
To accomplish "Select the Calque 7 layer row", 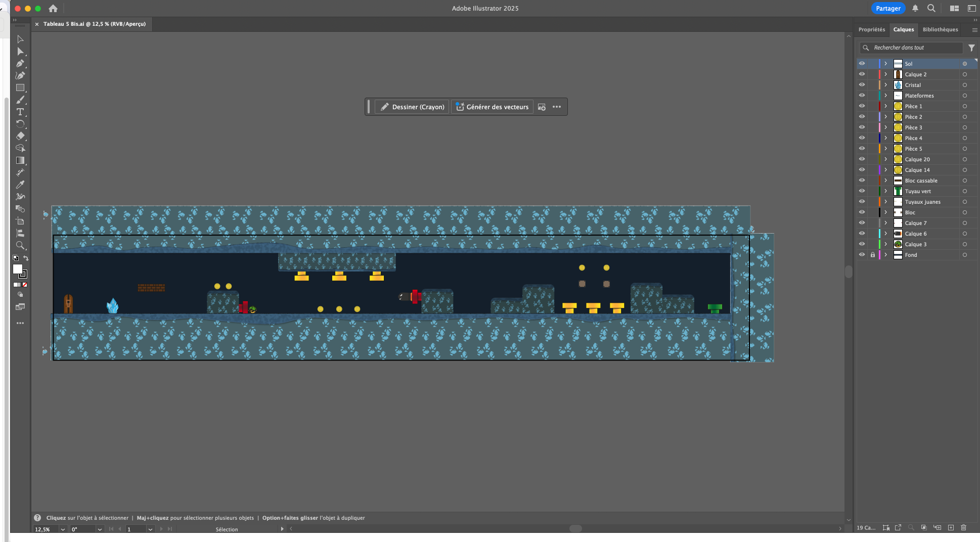I will click(916, 223).
